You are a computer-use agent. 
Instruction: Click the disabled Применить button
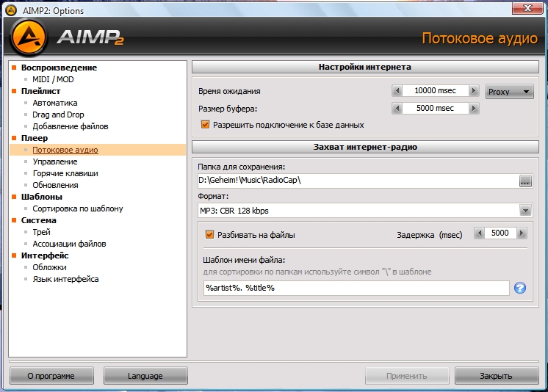tap(407, 376)
